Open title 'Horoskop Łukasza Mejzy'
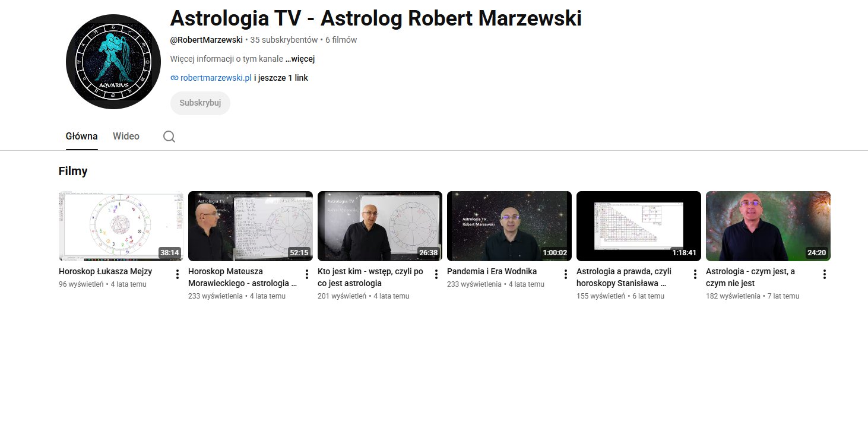This screenshot has height=425, width=868. pyautogui.click(x=106, y=271)
